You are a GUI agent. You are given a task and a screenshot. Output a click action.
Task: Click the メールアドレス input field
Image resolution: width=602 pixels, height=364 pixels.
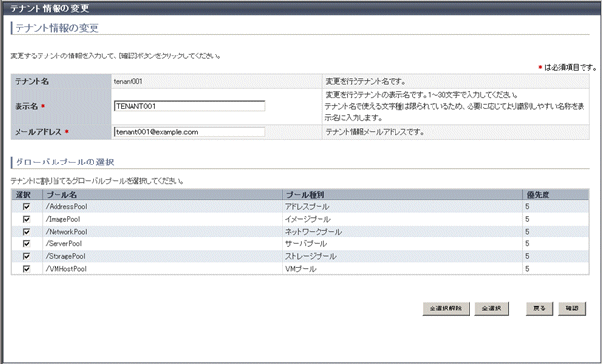[x=189, y=132]
